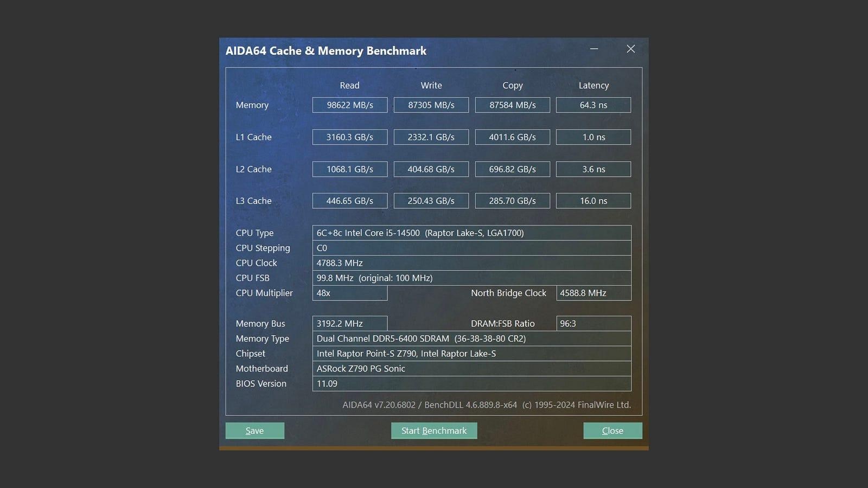
Task: Click the CPU Type label
Action: pos(254,233)
